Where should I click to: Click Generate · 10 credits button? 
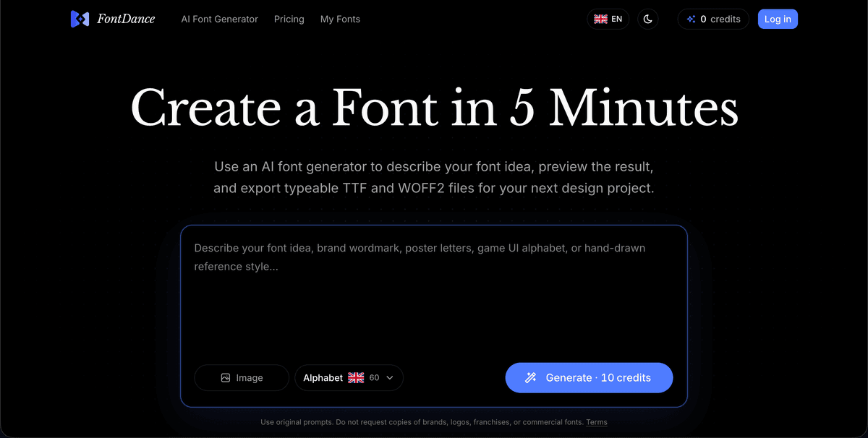pos(589,378)
